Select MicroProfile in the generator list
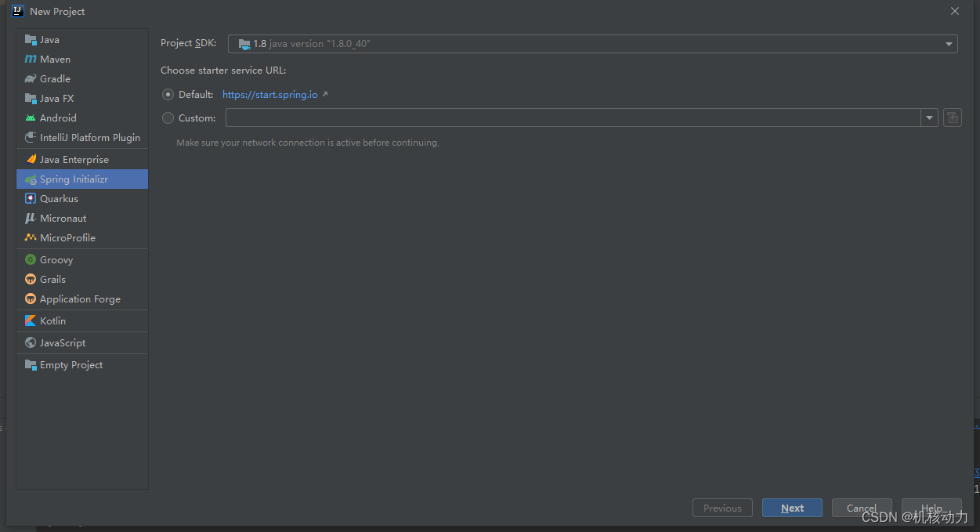980x532 pixels. click(82, 238)
